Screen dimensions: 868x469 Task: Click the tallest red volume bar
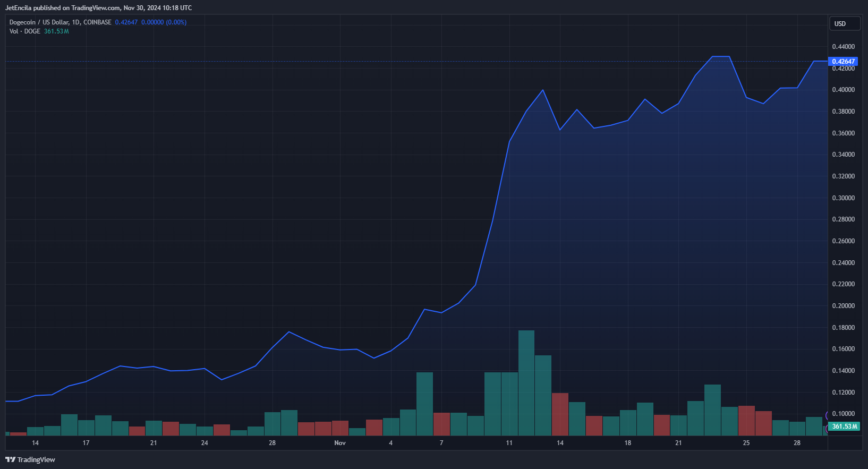click(560, 414)
